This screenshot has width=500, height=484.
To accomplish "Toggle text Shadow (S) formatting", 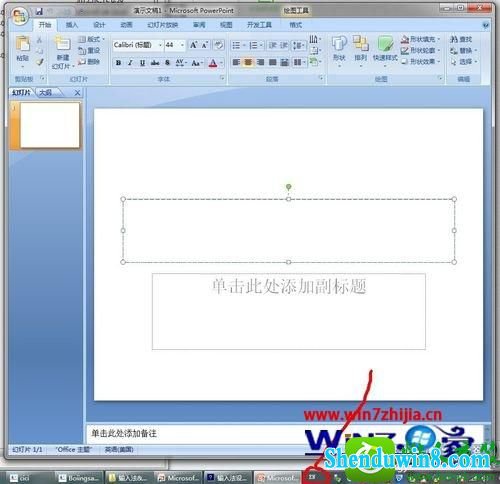I will click(x=167, y=63).
